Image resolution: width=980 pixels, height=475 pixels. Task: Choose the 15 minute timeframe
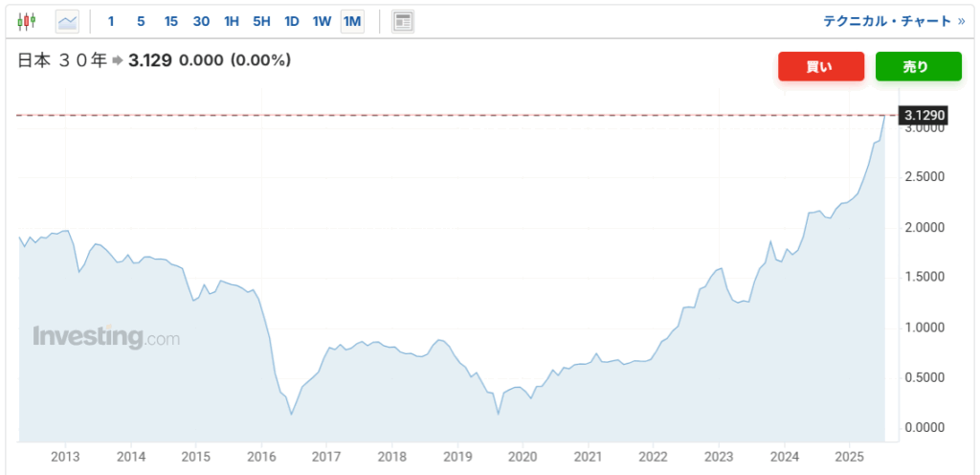(x=170, y=21)
